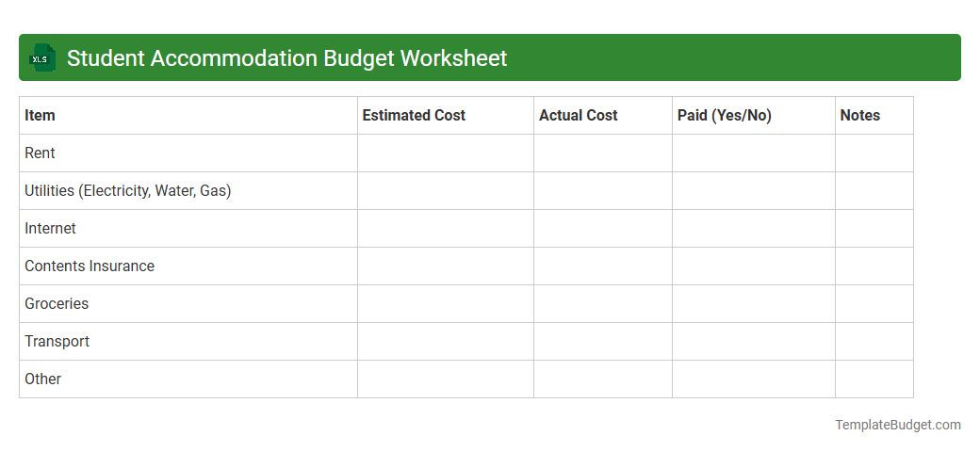Click the Actual Cost cell for Utilities
The height and width of the screenshot is (452, 980).
603,191
